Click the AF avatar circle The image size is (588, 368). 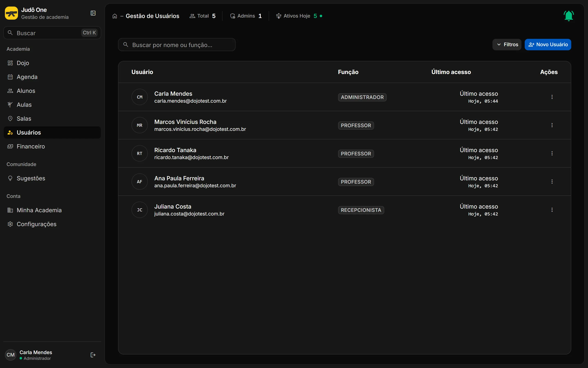140,182
